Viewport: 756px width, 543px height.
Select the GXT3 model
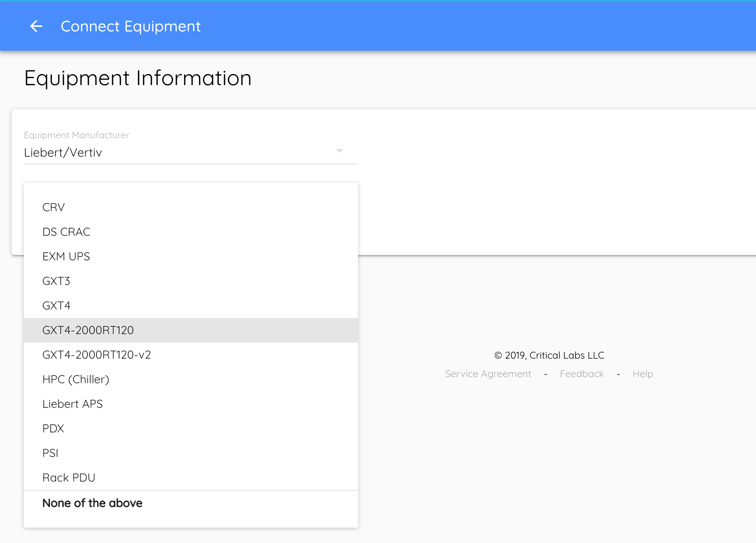56,281
